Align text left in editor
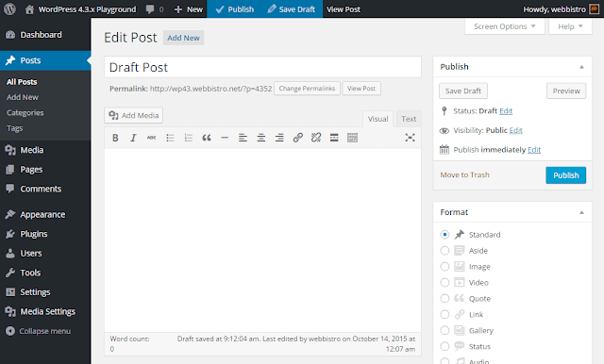The width and height of the screenshot is (604, 364). click(243, 138)
